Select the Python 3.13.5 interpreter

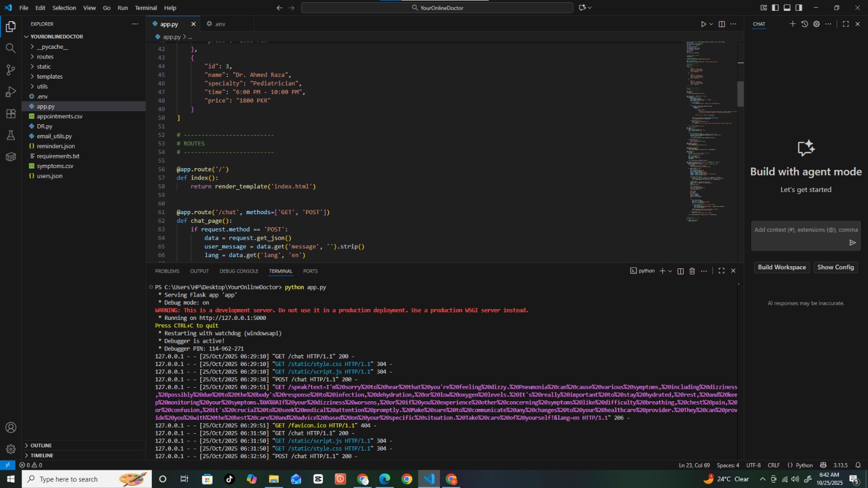840,465
